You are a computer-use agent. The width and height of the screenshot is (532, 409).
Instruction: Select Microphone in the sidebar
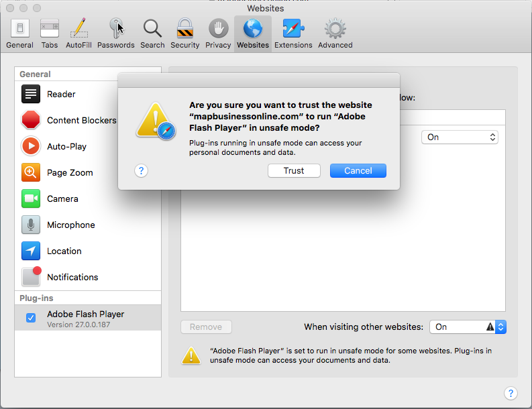tap(87, 225)
